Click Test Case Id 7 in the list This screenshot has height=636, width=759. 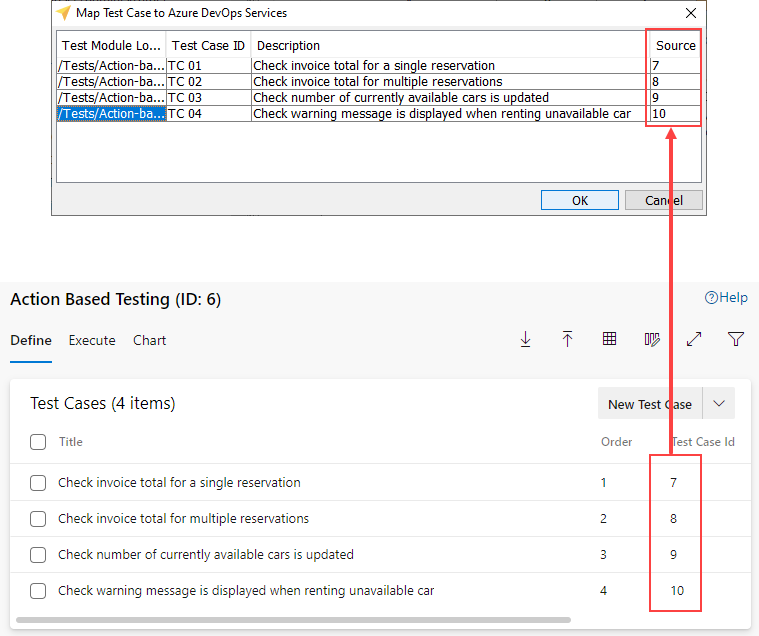click(x=673, y=483)
